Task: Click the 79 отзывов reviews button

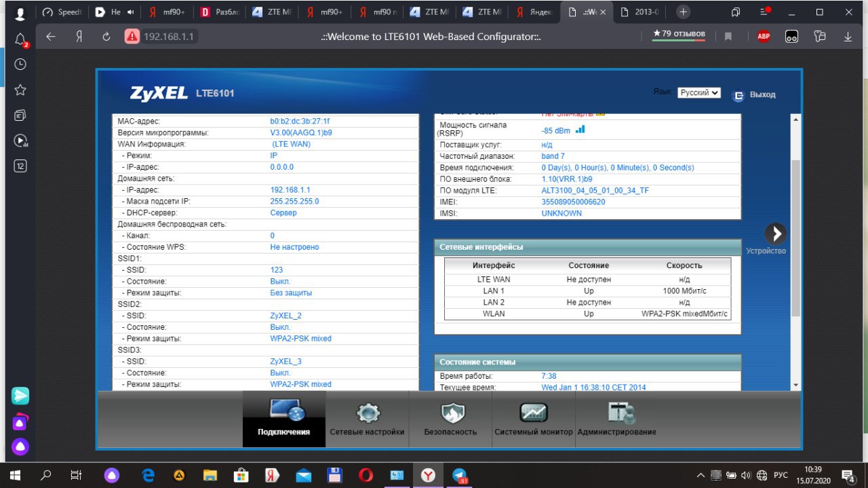Action: (678, 34)
